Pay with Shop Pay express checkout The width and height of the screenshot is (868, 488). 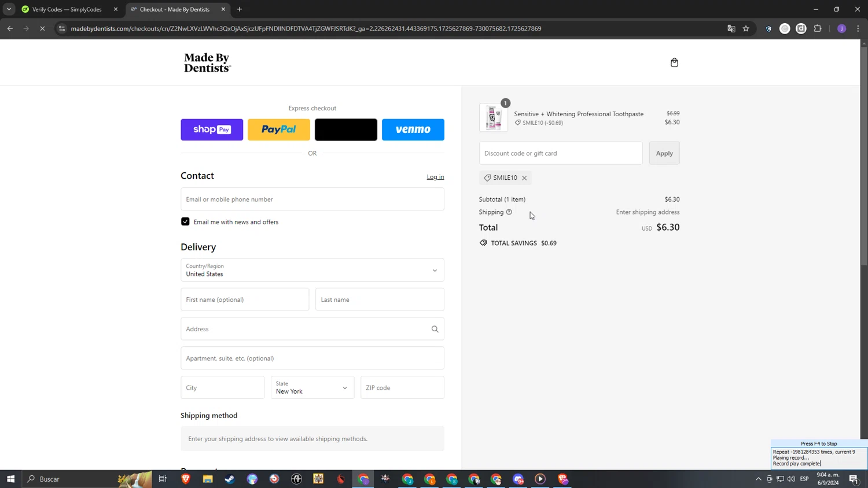pyautogui.click(x=212, y=130)
